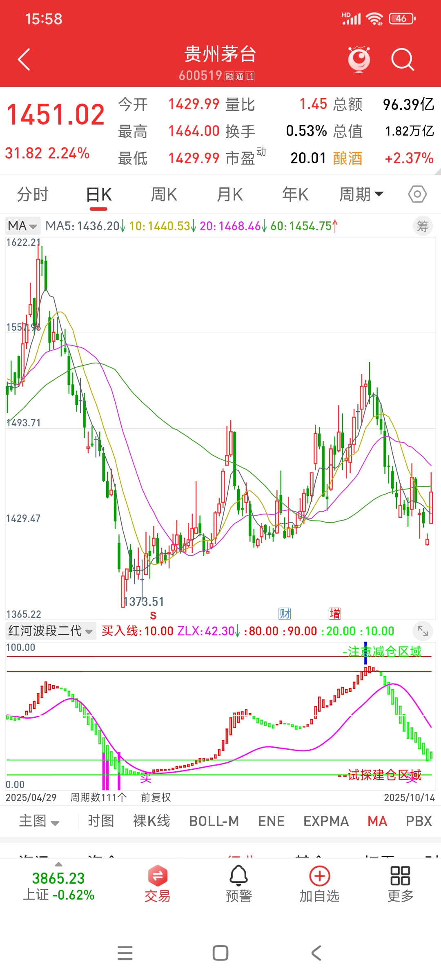Tap the start date 2025/04/29
The width and height of the screenshot is (441, 980).
(31, 797)
